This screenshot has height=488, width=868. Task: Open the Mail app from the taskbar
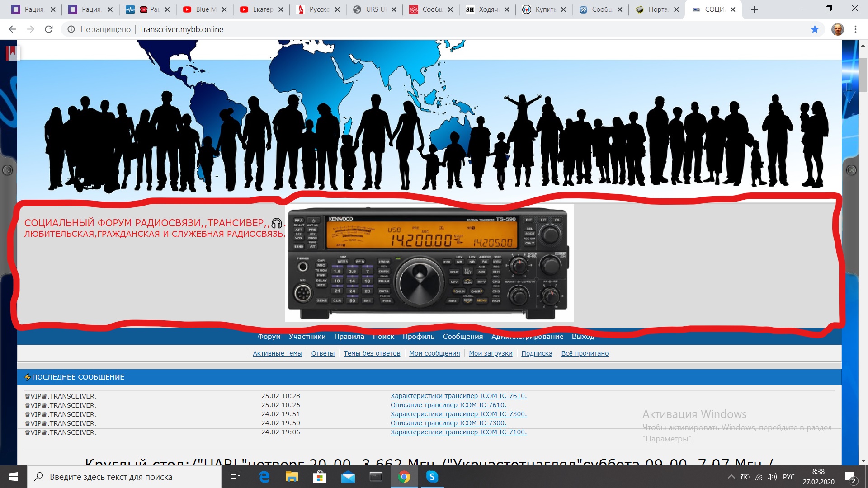click(x=348, y=477)
